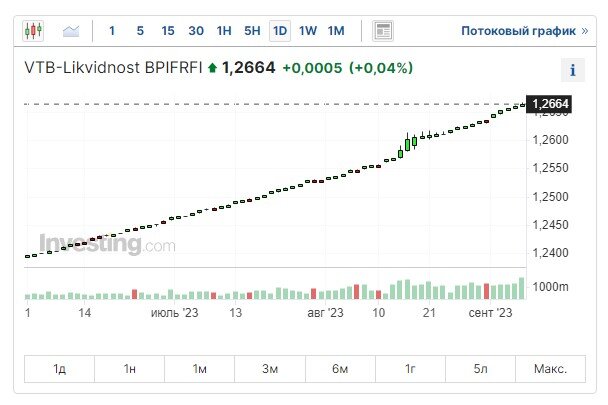Click the 1,2550 price axis label
The image size is (608, 405).
pyautogui.click(x=550, y=168)
